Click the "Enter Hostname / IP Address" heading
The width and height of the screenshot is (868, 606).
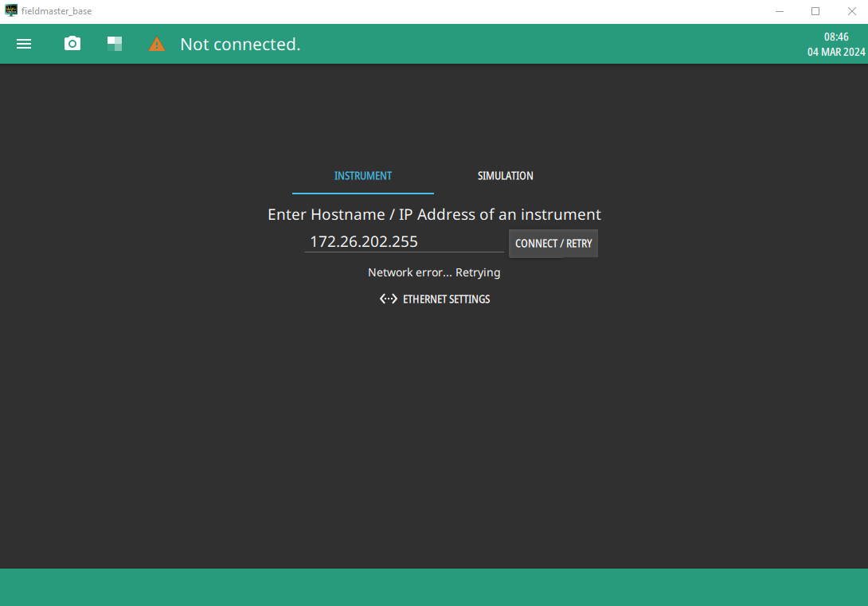click(434, 214)
